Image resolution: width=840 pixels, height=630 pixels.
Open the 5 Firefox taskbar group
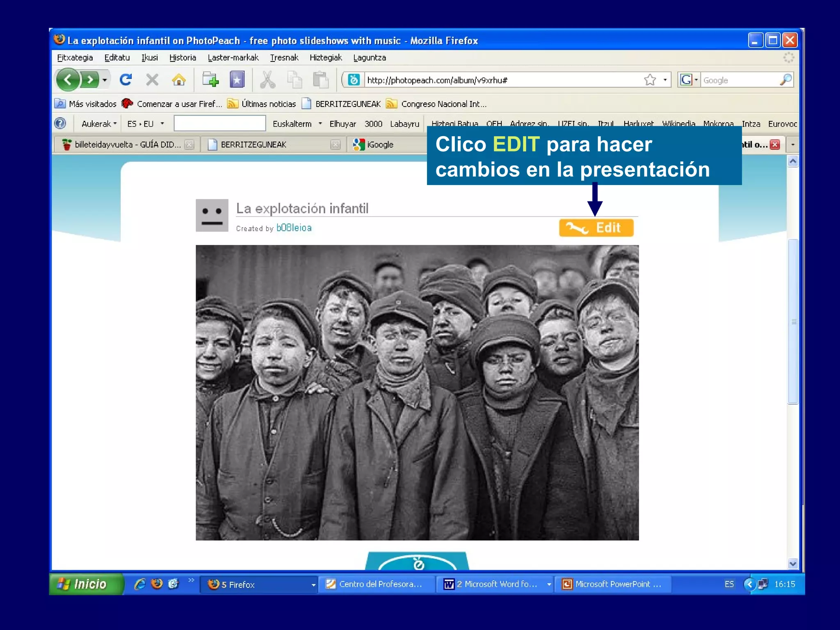259,584
